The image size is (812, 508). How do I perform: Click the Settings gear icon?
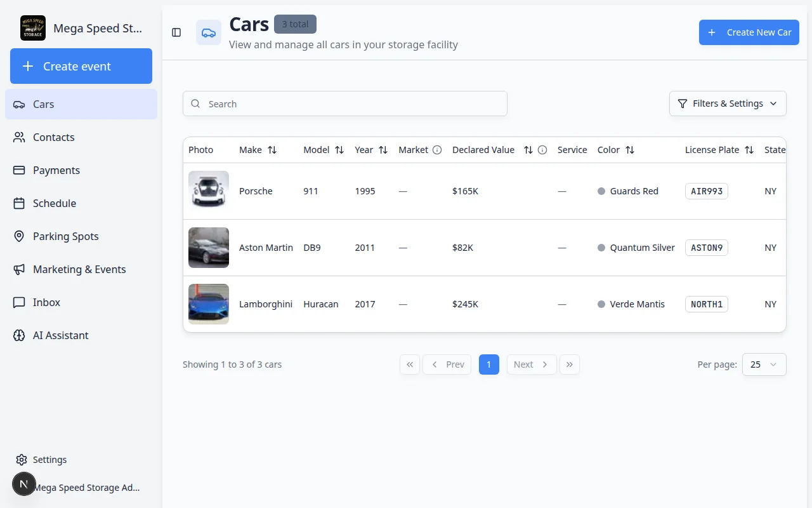[22, 460]
